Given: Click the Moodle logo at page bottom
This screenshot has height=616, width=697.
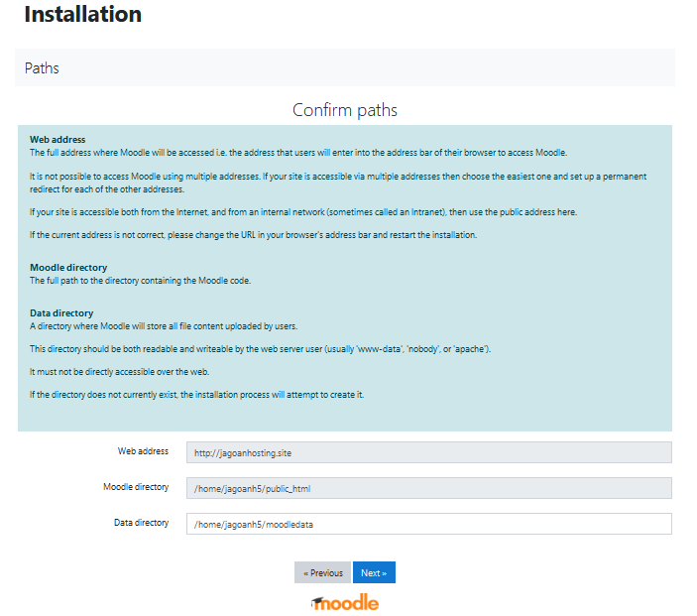Looking at the screenshot, I should click(345, 603).
